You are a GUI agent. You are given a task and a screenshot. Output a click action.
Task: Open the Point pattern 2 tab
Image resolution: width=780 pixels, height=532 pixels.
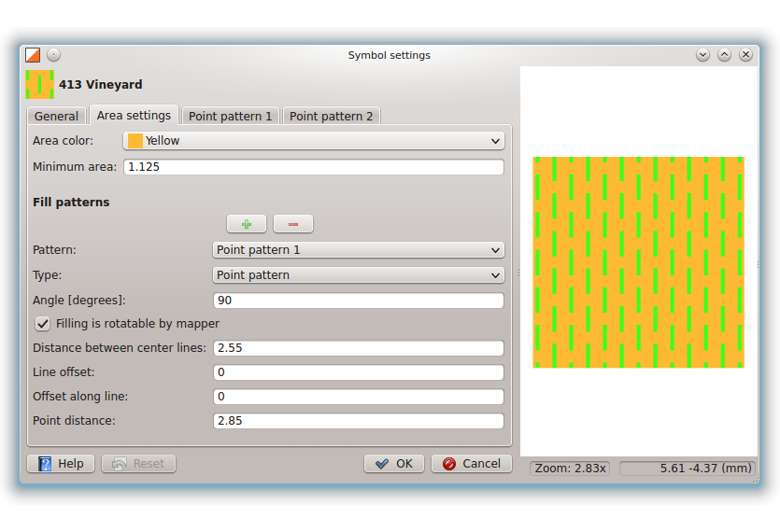click(x=332, y=116)
